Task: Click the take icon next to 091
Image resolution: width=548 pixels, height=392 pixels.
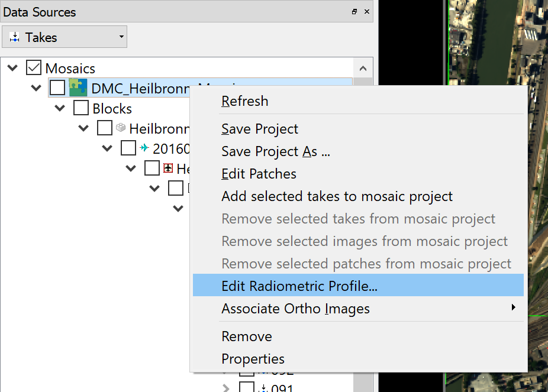Action: (263, 388)
